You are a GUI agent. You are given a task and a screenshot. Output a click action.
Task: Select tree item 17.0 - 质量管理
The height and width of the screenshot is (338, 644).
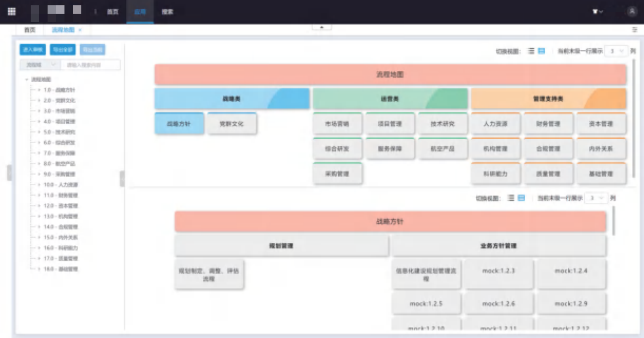click(x=61, y=258)
